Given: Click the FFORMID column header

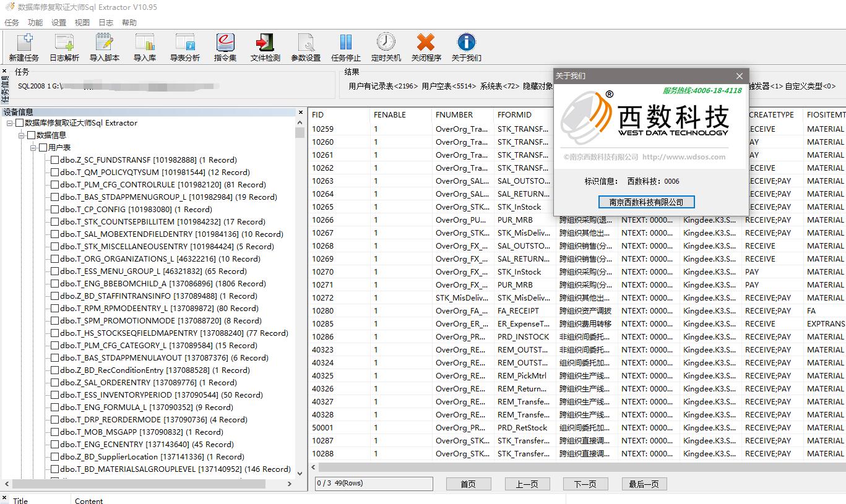Looking at the screenshot, I should tap(524, 115).
